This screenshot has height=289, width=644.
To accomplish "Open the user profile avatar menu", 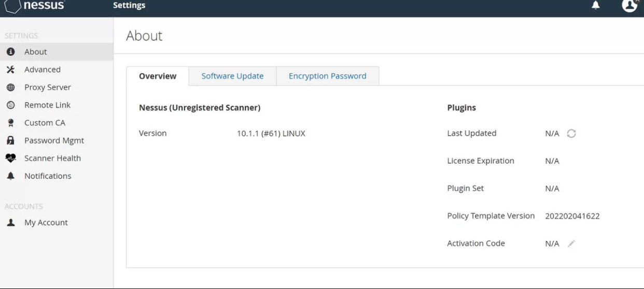I will (629, 5).
